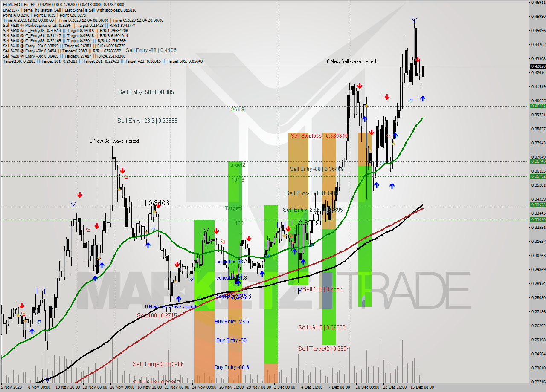This screenshot has width=546, height=392.
Task: Click the '5 Nov 2023' date on the time axis
Action: pos(11,387)
